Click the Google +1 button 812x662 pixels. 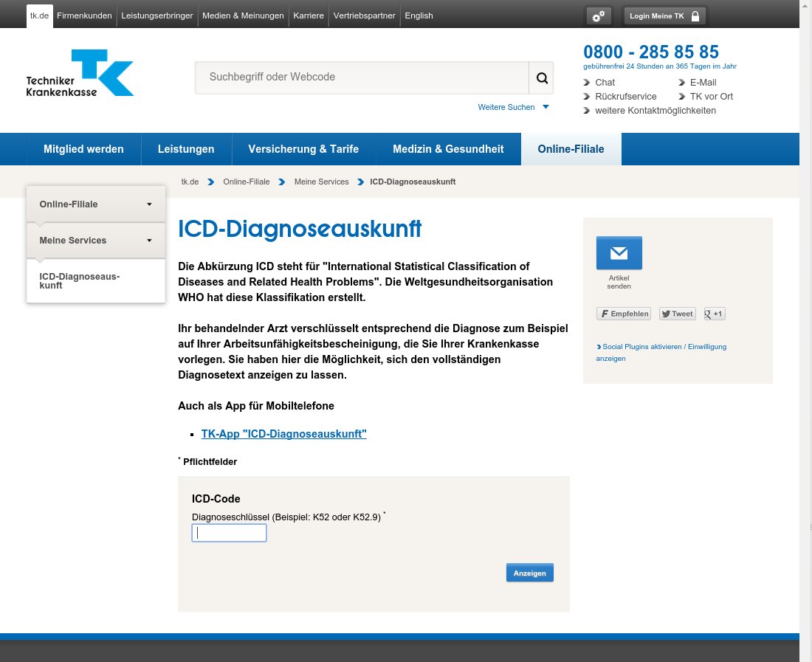tap(715, 314)
